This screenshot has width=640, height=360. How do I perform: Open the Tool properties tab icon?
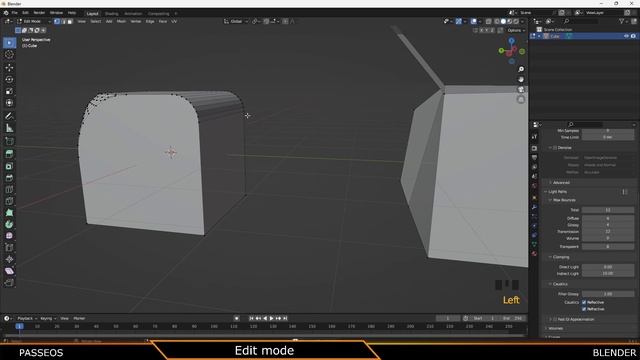[x=535, y=137]
